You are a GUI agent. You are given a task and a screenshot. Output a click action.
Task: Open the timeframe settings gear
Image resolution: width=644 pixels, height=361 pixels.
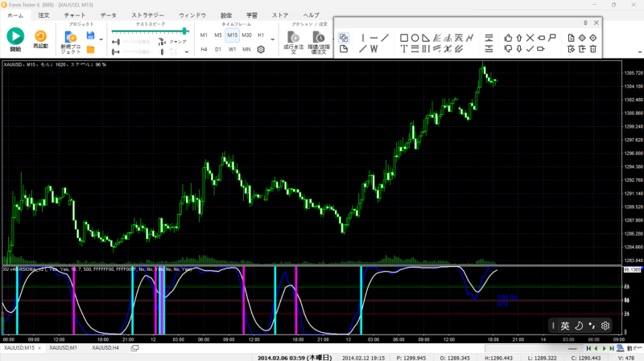pyautogui.click(x=261, y=49)
